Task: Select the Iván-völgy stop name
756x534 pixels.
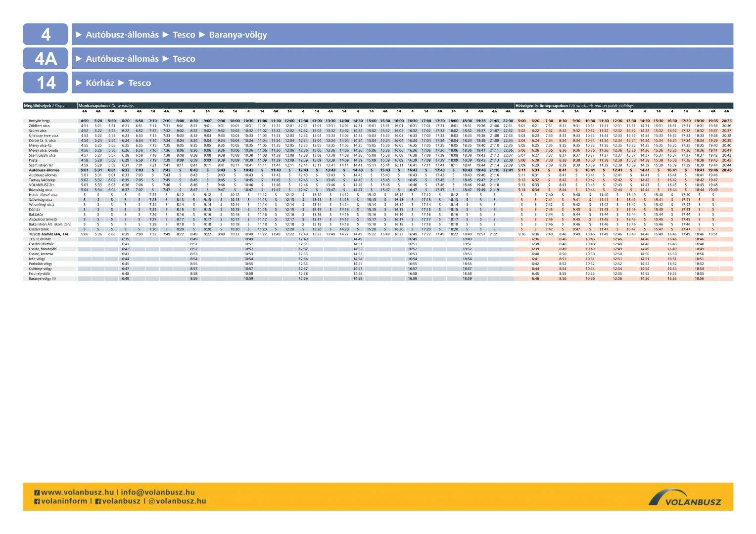Action: click(x=37, y=259)
